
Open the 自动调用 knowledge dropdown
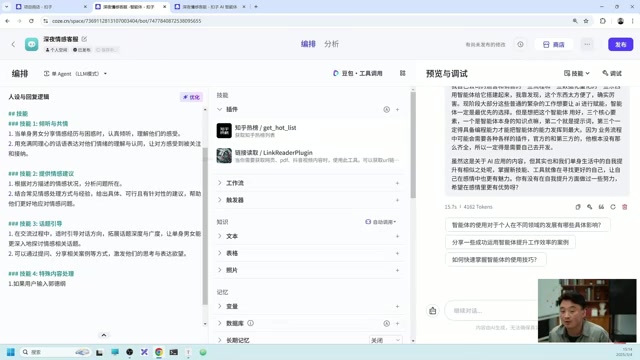380,222
